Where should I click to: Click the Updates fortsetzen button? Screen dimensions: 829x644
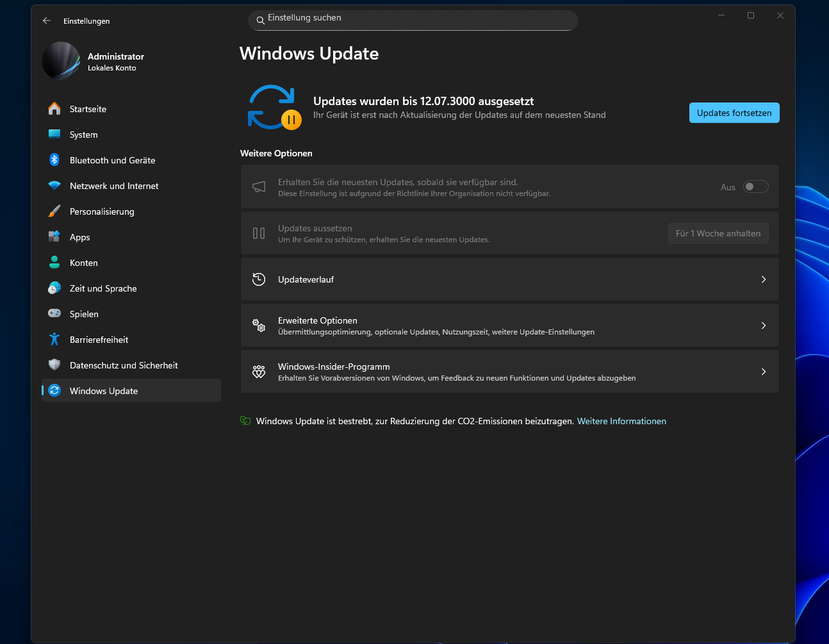point(734,113)
